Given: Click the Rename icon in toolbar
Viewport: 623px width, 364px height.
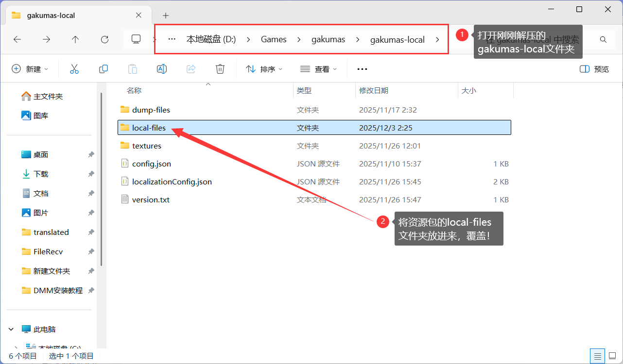Looking at the screenshot, I should tap(162, 69).
